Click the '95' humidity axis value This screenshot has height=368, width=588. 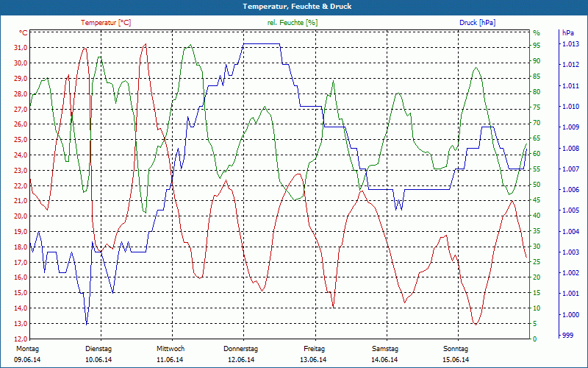tap(537, 46)
